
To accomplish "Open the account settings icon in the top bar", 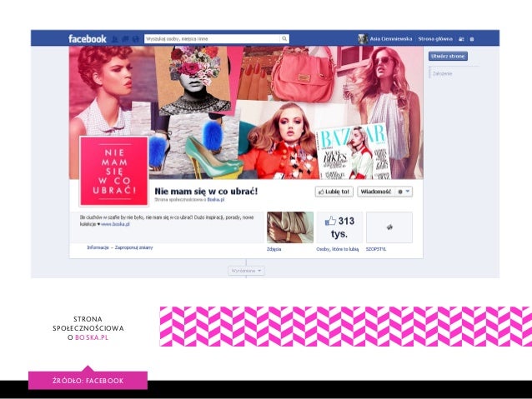I will [472, 39].
